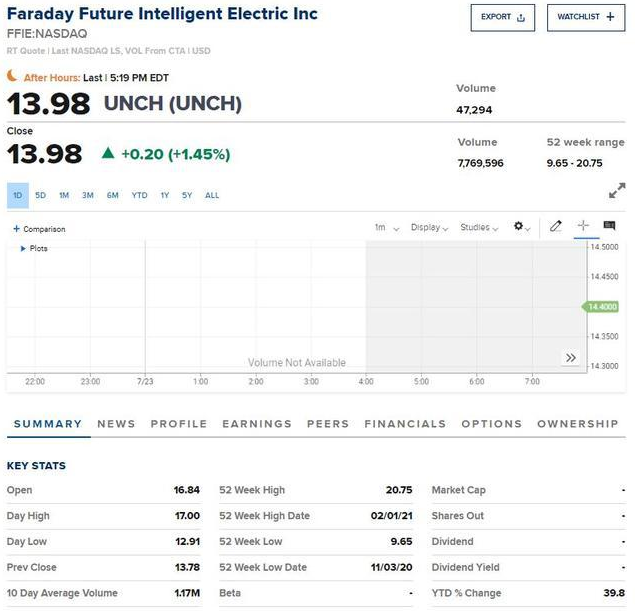Toggle the crosshair tool
Screen dimensions: 643x615
pos(583,227)
